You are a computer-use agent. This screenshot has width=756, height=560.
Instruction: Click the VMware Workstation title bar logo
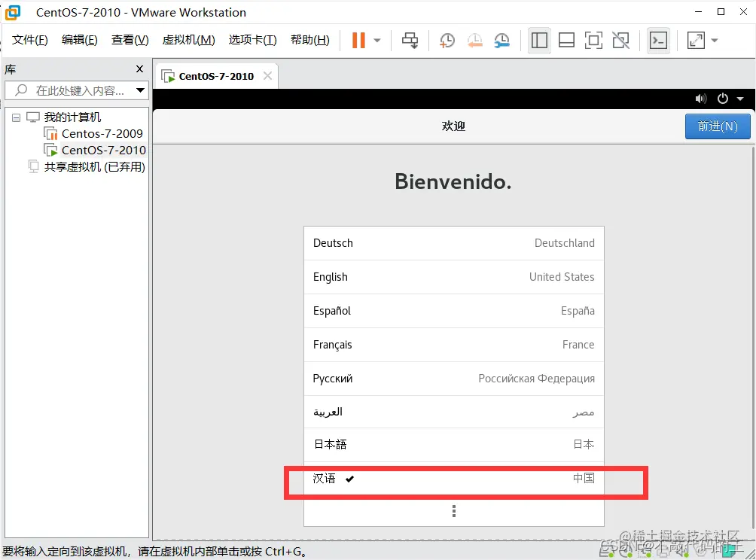13,12
